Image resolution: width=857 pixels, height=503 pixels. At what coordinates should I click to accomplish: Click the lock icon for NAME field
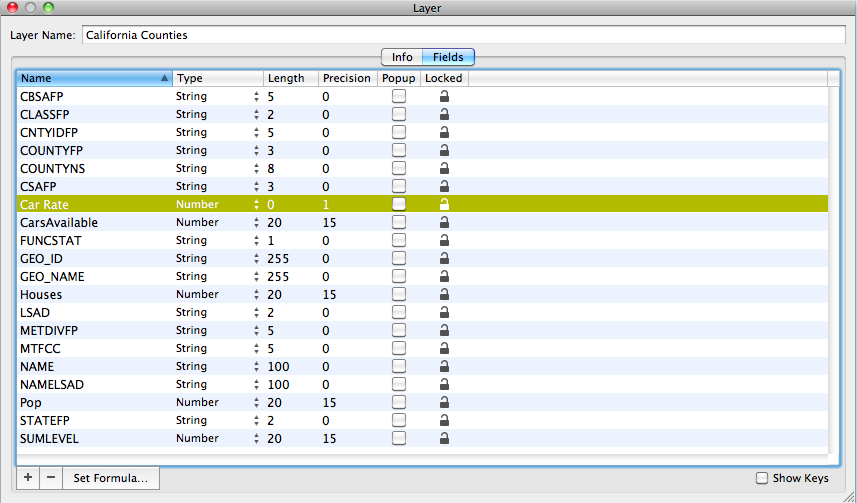coord(444,367)
